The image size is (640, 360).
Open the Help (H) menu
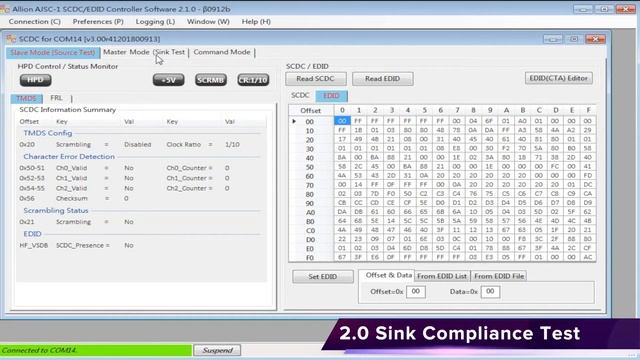pyautogui.click(x=256, y=22)
